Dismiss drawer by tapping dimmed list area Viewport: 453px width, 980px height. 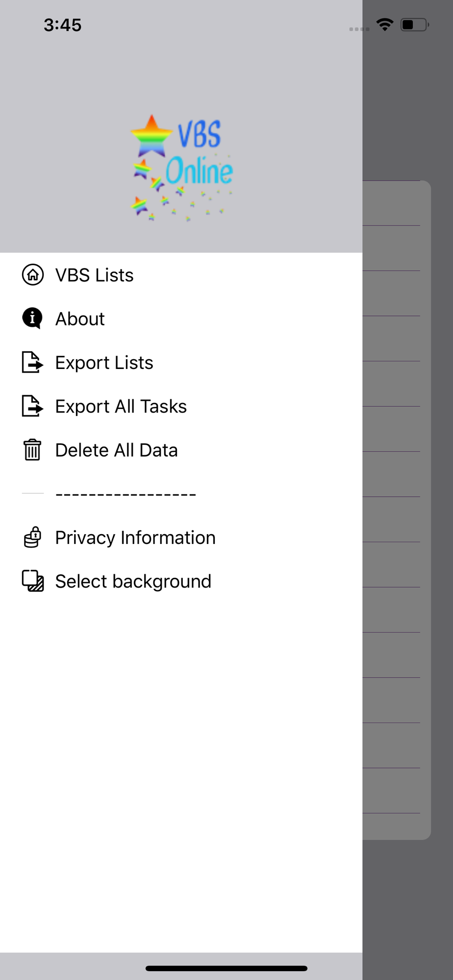point(408,490)
